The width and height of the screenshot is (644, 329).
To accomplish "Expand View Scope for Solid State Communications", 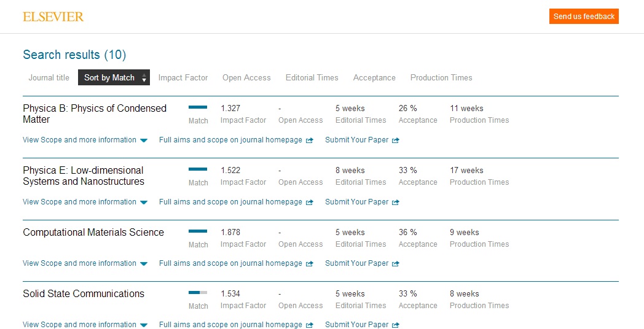I will 85,325.
